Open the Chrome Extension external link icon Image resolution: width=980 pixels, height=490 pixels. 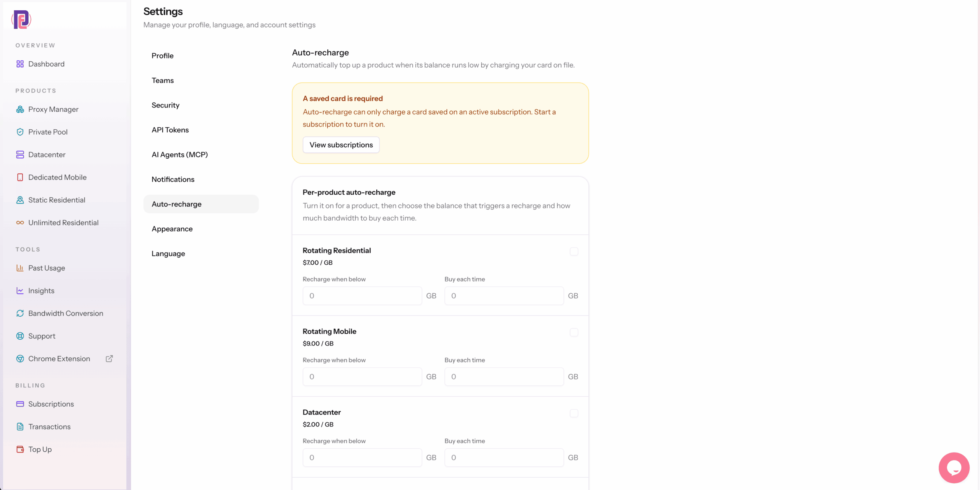(x=109, y=359)
